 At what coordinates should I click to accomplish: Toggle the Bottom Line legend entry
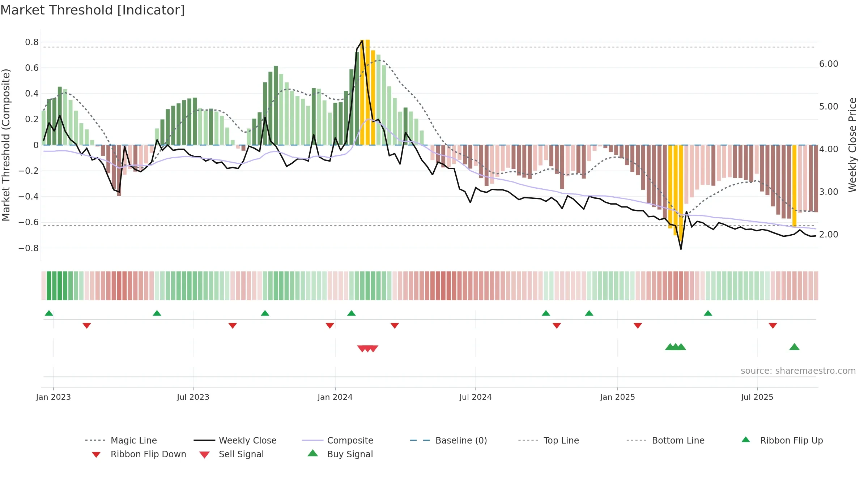coord(665,440)
